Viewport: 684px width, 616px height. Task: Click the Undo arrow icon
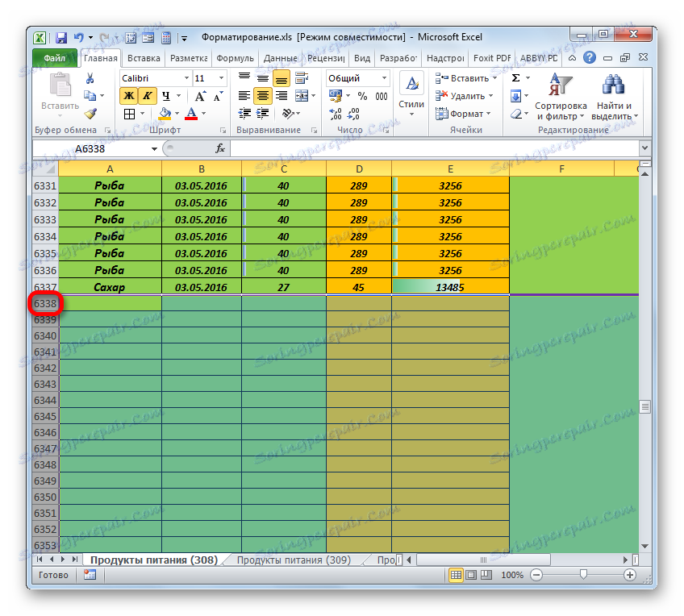click(79, 38)
